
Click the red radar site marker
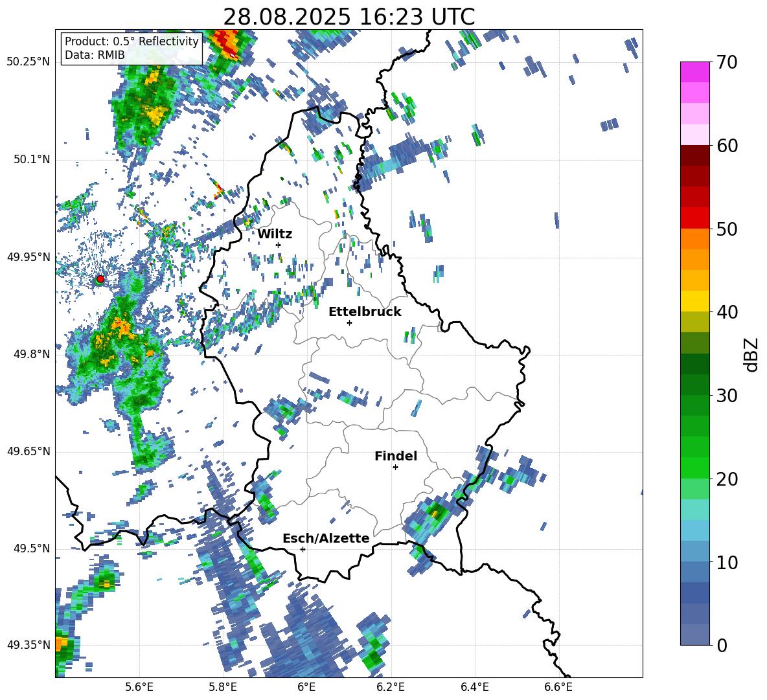click(100, 278)
